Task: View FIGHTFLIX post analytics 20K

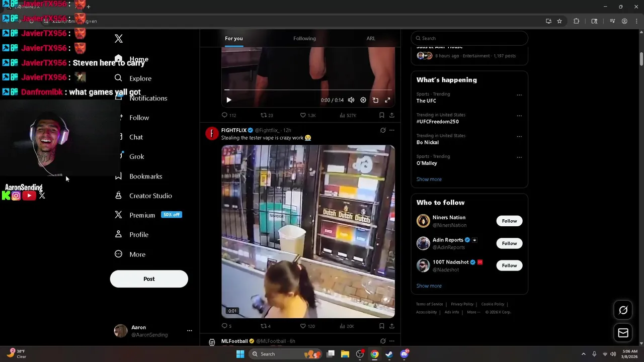Action: [x=347, y=326]
